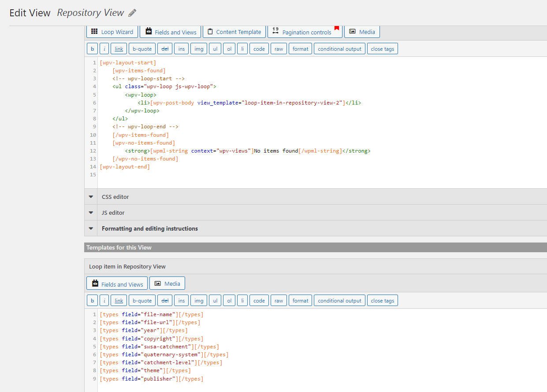Click format in the template editor toolbar
This screenshot has width=547, height=392.
point(301,301)
